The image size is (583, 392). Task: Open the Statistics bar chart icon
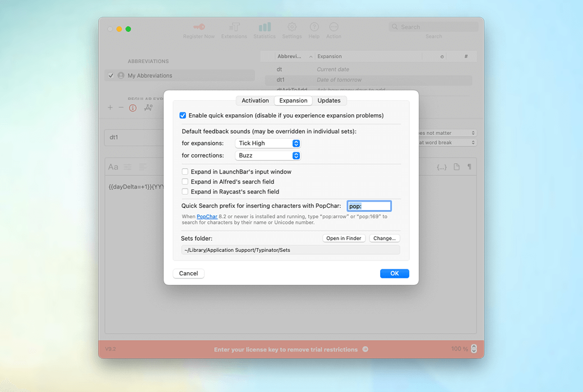tap(265, 27)
